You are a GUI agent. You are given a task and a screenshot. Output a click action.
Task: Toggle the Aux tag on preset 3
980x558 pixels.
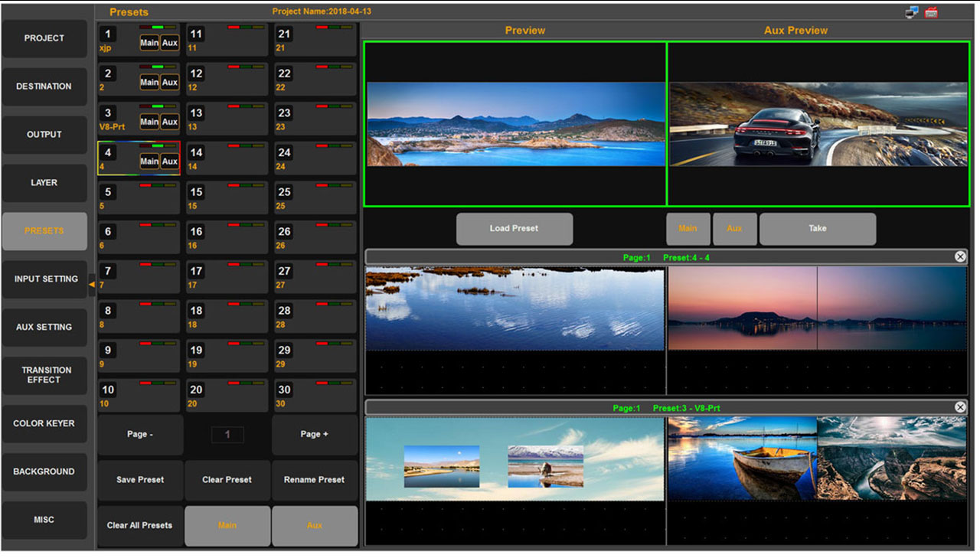pos(170,122)
